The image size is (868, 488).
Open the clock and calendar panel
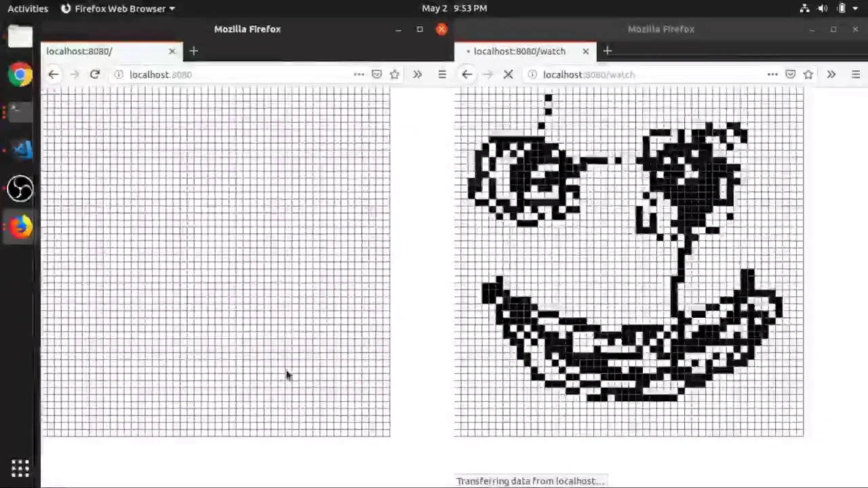point(454,8)
